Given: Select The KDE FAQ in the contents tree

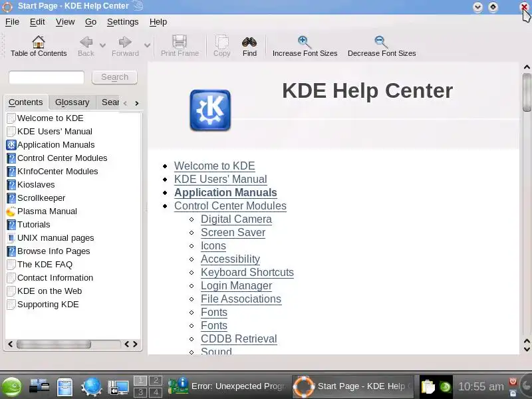Looking at the screenshot, I should pyautogui.click(x=45, y=264).
